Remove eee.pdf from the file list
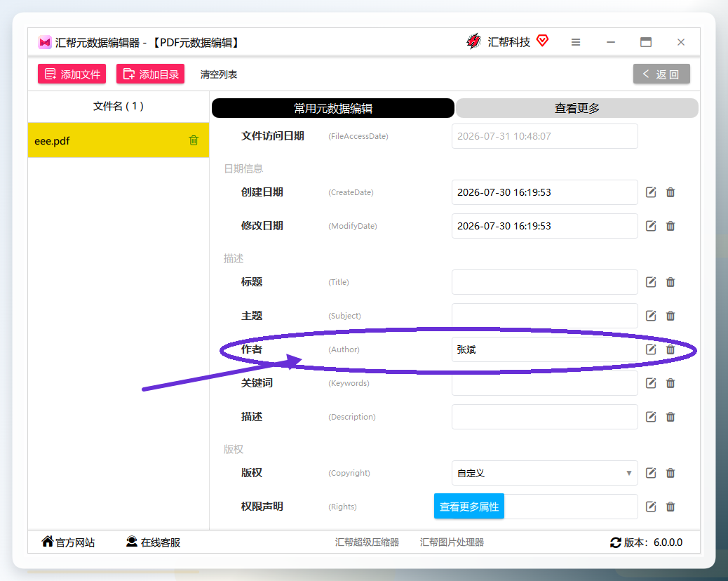The image size is (728, 581). point(194,140)
